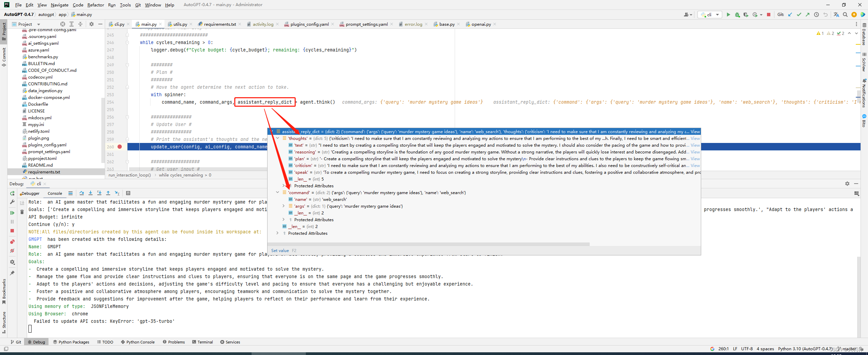The width and height of the screenshot is (868, 355).
Task: Stop the running process in the top toolbar
Action: (769, 15)
